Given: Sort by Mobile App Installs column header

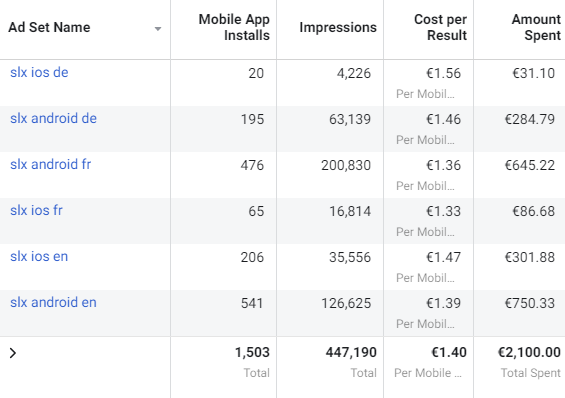Looking at the screenshot, I should tap(234, 27).
